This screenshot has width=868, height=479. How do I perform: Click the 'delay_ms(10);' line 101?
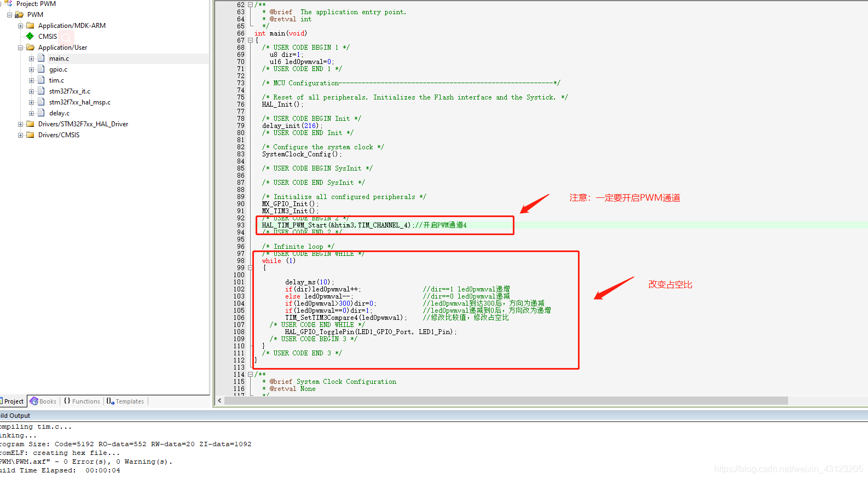pyautogui.click(x=309, y=282)
